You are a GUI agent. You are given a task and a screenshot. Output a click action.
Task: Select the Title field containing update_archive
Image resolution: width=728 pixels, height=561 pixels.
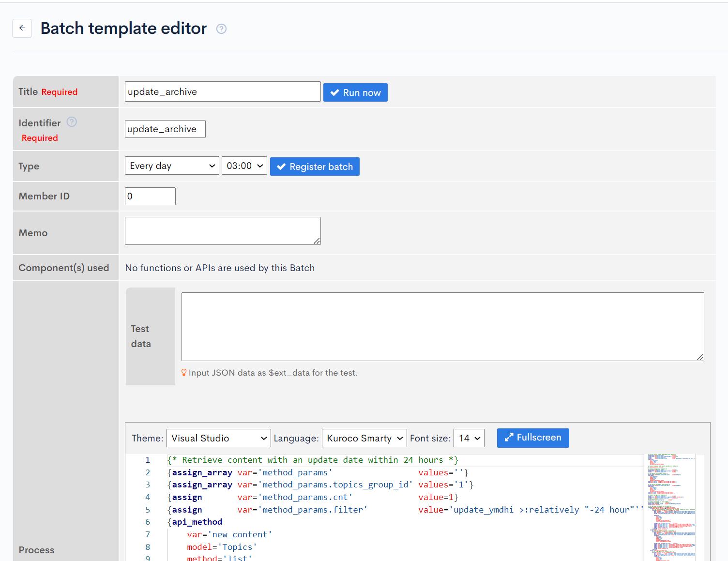pos(222,91)
